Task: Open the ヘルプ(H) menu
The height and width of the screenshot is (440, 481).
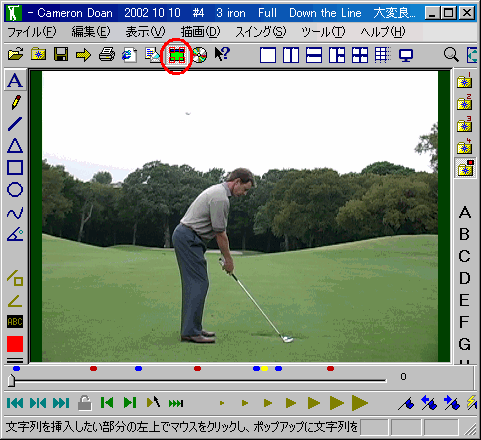Action: [x=383, y=32]
